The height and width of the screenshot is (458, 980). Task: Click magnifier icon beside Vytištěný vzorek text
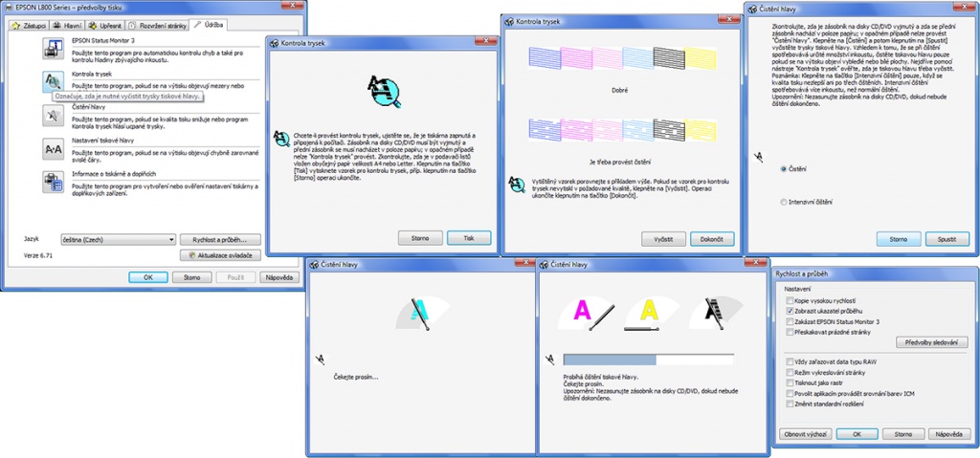coord(517,183)
